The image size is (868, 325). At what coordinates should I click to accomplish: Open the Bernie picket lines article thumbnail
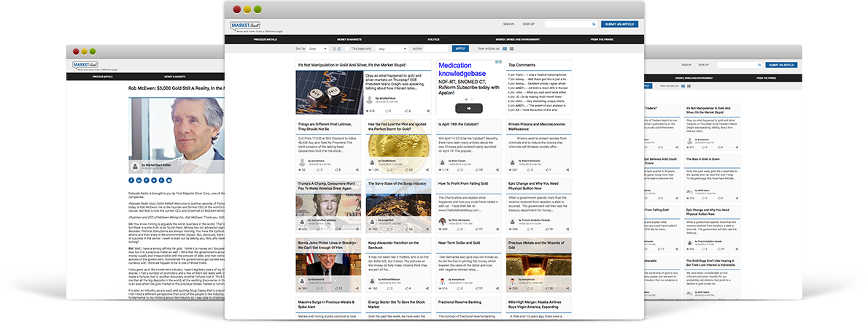coord(329,264)
